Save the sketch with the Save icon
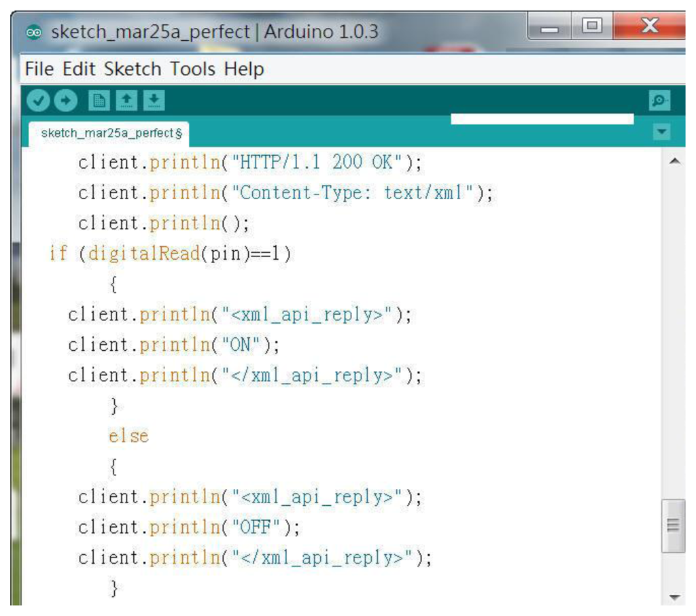696x616 pixels. coord(154,101)
